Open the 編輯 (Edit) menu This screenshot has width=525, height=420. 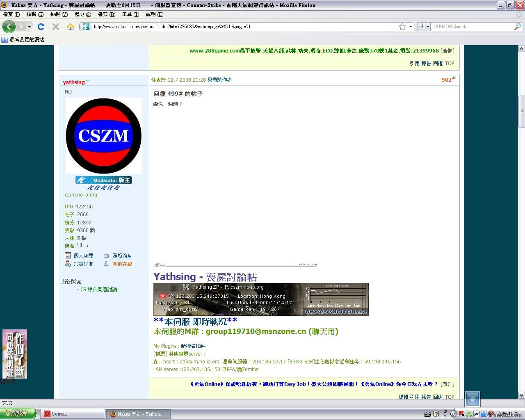(x=35, y=14)
